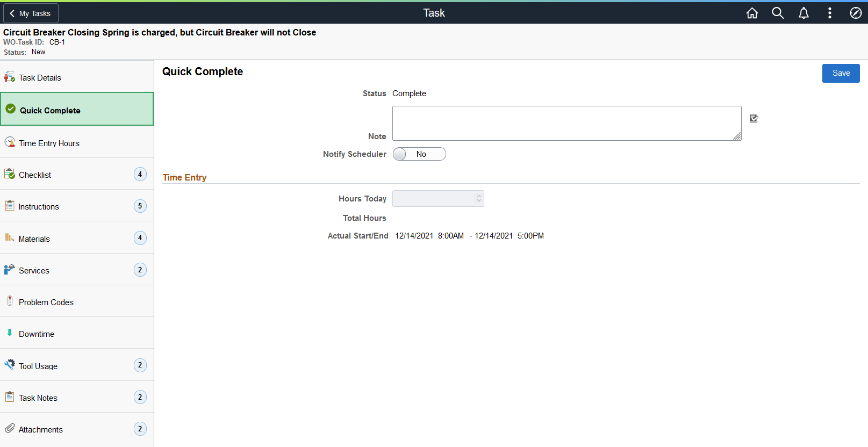The height and width of the screenshot is (447, 868).
Task: Open the Tool Usage tab
Action: [x=77, y=365]
